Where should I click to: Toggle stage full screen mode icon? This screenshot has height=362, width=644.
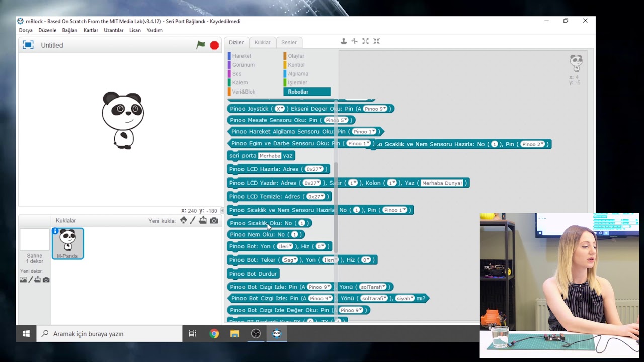click(x=28, y=45)
